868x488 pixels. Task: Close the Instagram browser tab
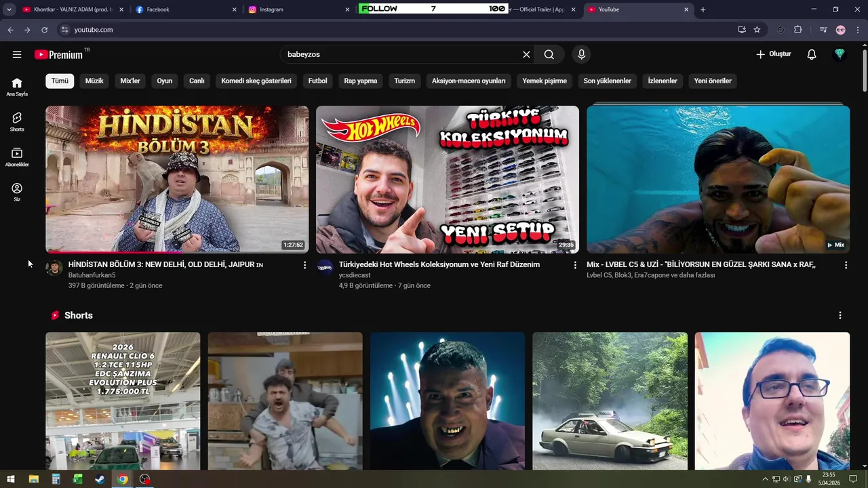coord(348,9)
